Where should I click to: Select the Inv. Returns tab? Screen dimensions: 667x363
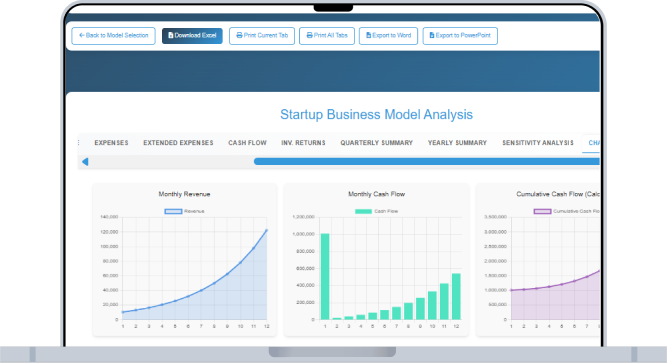click(303, 143)
